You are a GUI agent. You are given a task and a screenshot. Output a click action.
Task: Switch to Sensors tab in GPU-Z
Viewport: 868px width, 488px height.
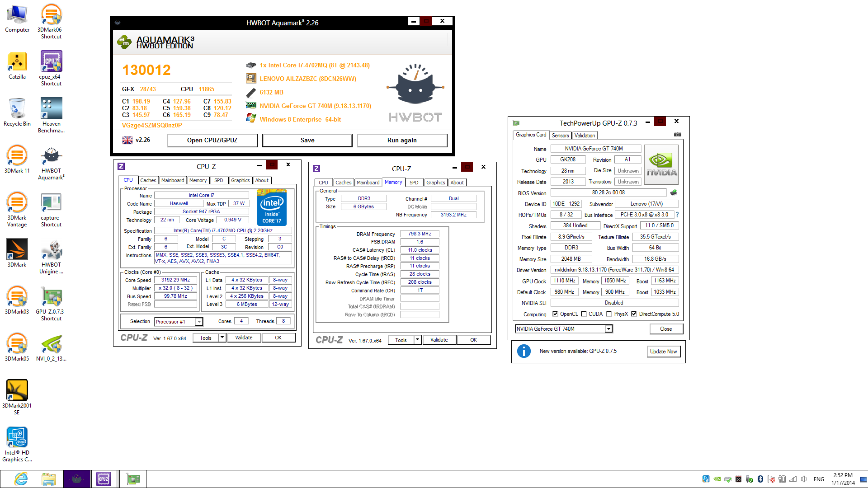(560, 136)
